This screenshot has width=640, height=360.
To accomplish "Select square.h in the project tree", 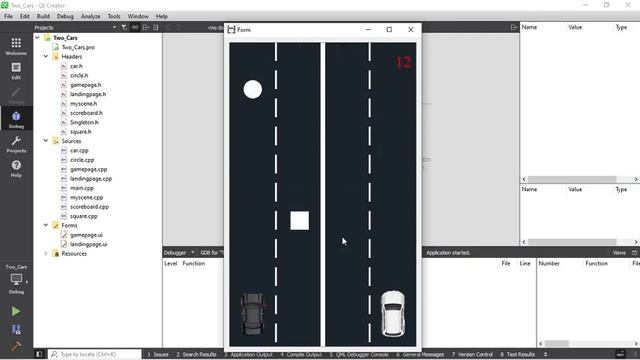I will (80, 131).
